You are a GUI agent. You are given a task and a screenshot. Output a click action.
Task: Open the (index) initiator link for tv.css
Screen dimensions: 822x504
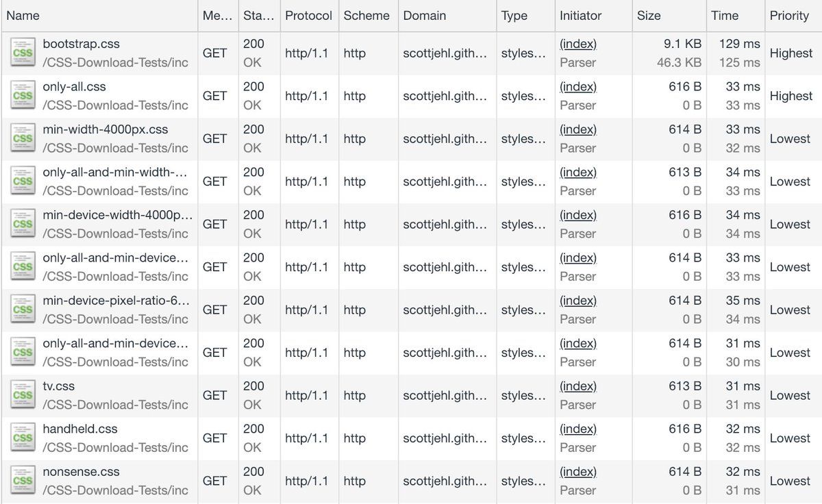click(x=578, y=386)
